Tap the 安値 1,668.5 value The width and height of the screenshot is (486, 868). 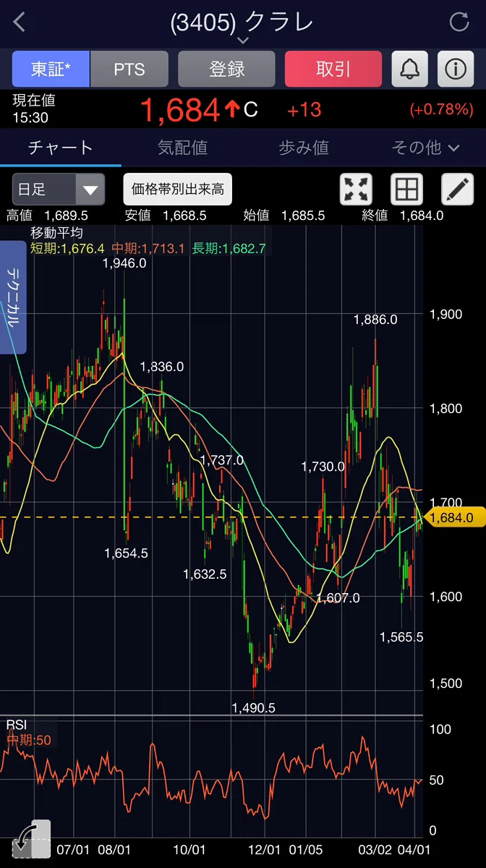coord(166,216)
